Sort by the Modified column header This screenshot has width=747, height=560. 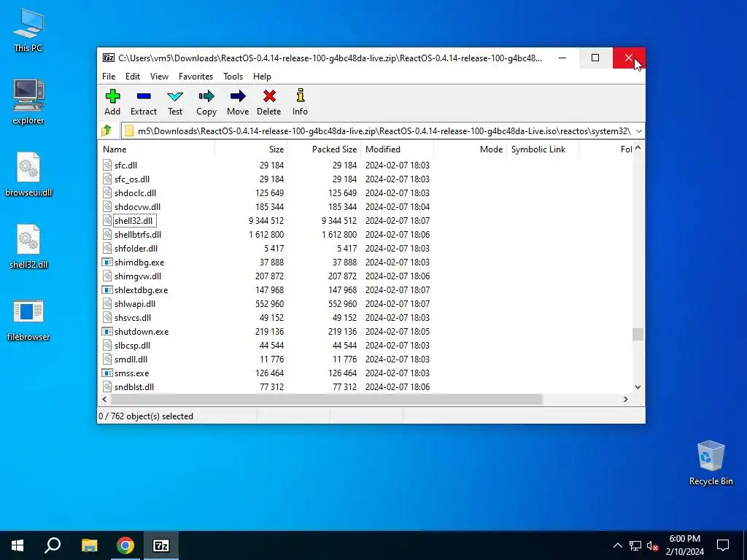[397, 149]
